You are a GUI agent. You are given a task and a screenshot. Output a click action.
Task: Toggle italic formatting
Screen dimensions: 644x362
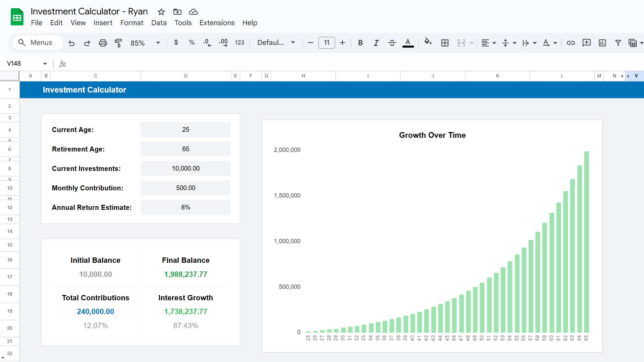click(376, 43)
